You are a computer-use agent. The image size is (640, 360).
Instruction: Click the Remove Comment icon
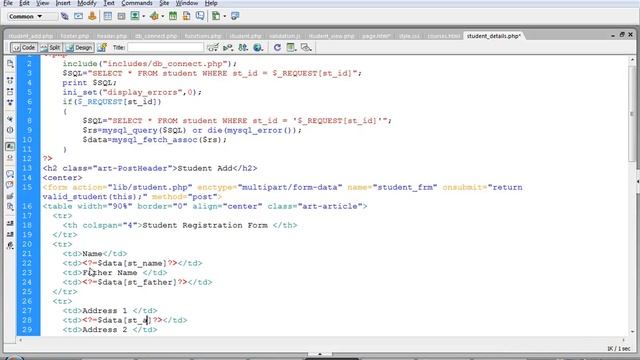pyautogui.click(x=10, y=185)
